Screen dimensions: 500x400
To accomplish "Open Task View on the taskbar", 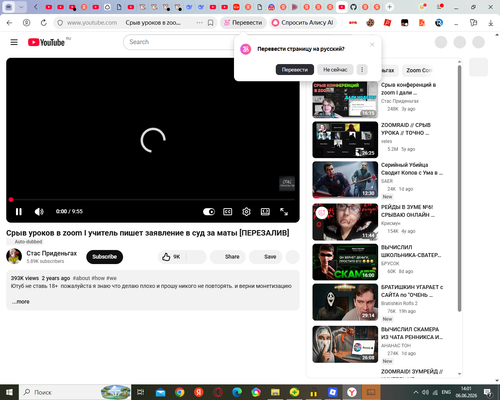I will (141, 392).
